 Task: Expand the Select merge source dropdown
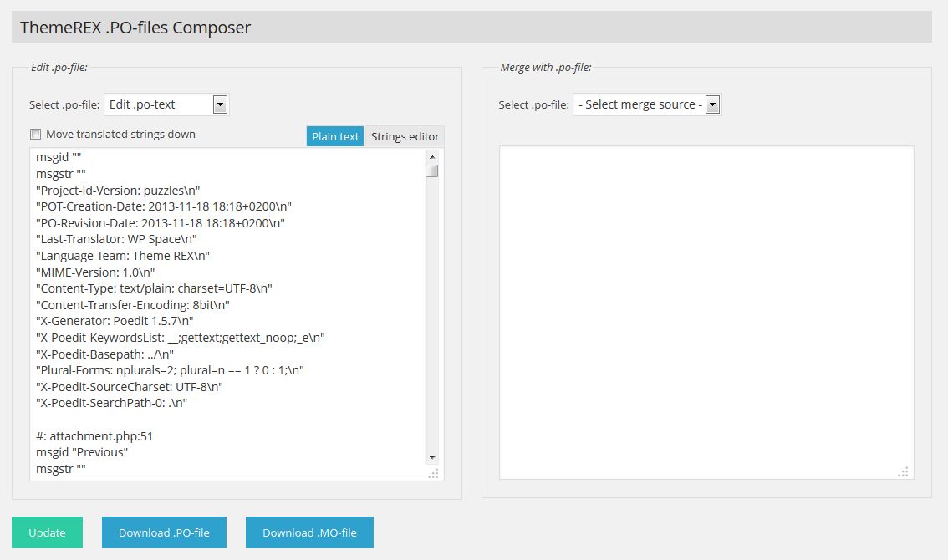coord(646,104)
